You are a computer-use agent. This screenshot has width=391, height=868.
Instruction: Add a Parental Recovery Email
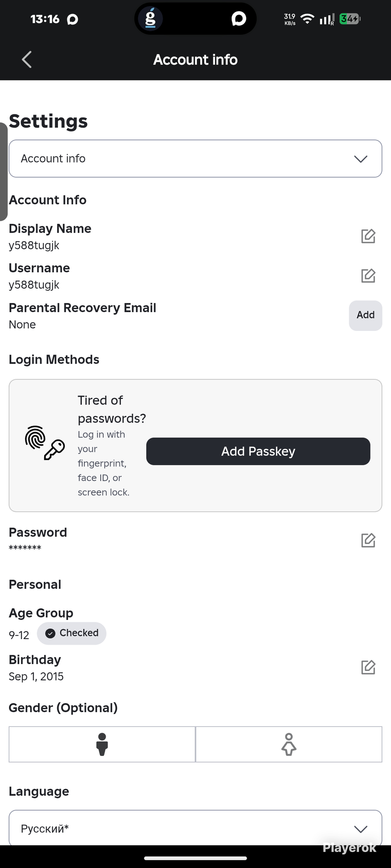click(365, 315)
